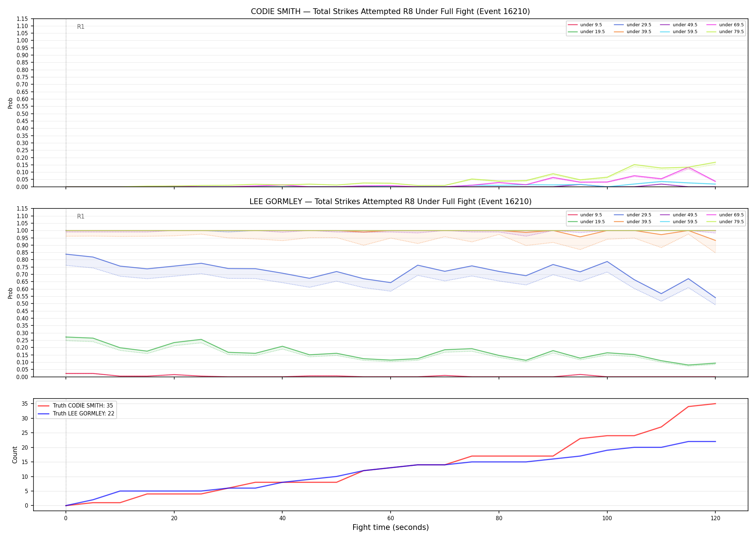
Task: Click the Count axis tick label 30
Action: (25, 418)
